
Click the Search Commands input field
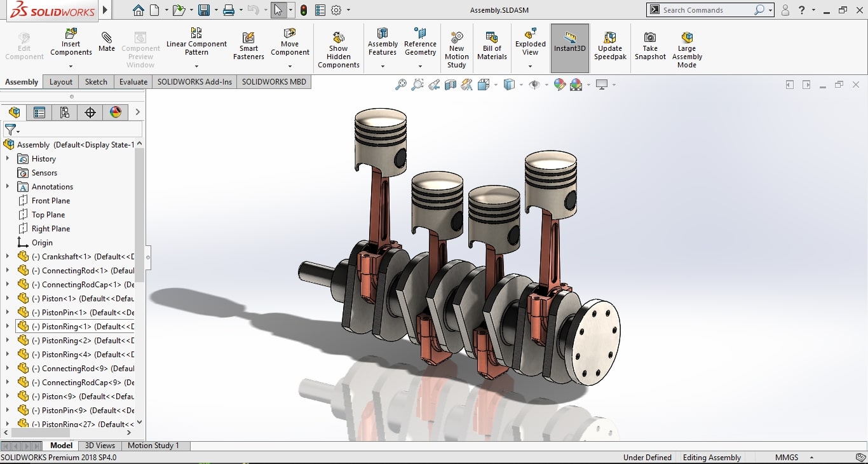pyautogui.click(x=705, y=10)
